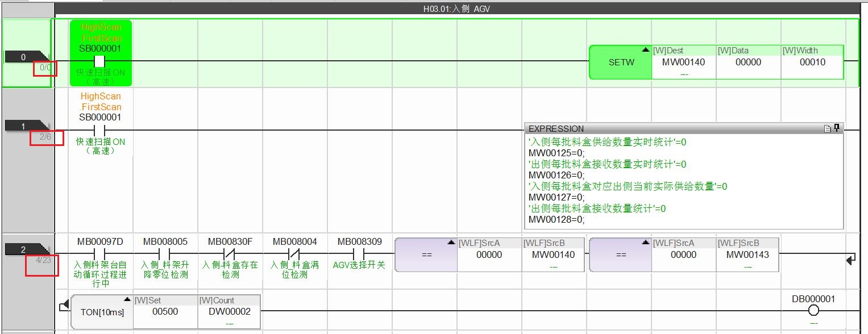868x334 pixels.
Task: Select the SB000001 contact in rung 0
Action: 100,61
